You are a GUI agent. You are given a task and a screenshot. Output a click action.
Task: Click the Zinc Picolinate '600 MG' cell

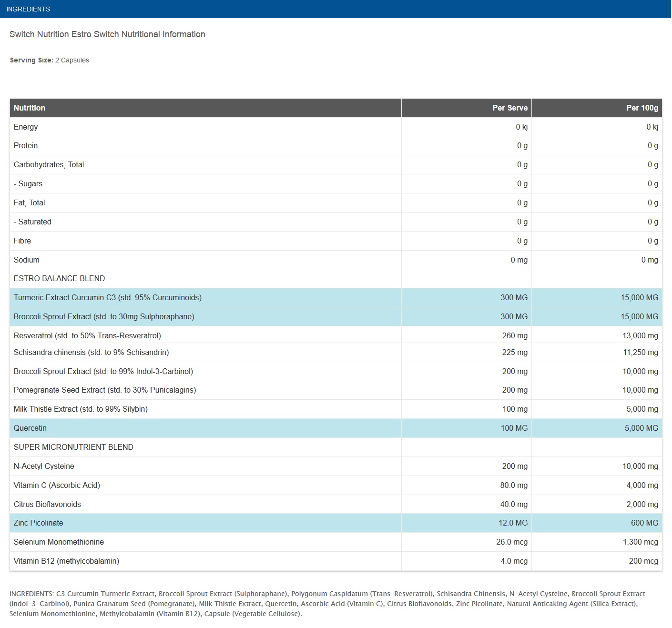[597, 523]
